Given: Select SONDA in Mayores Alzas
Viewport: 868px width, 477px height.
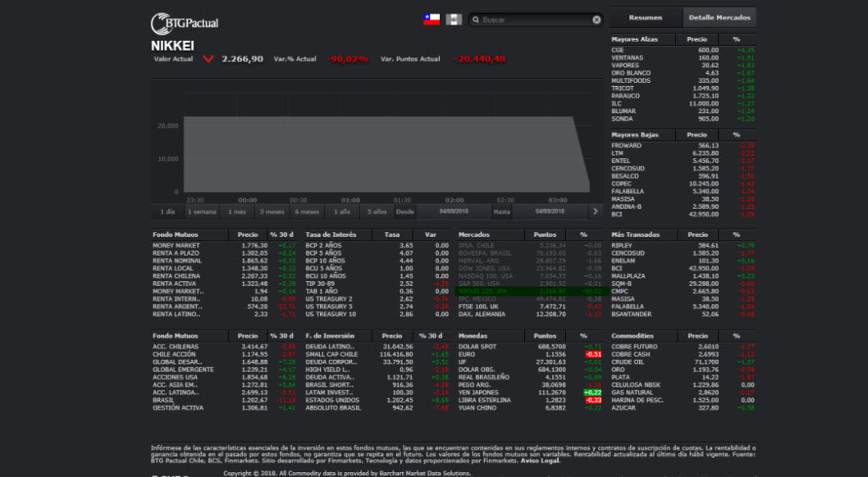Looking at the screenshot, I should point(683,119).
